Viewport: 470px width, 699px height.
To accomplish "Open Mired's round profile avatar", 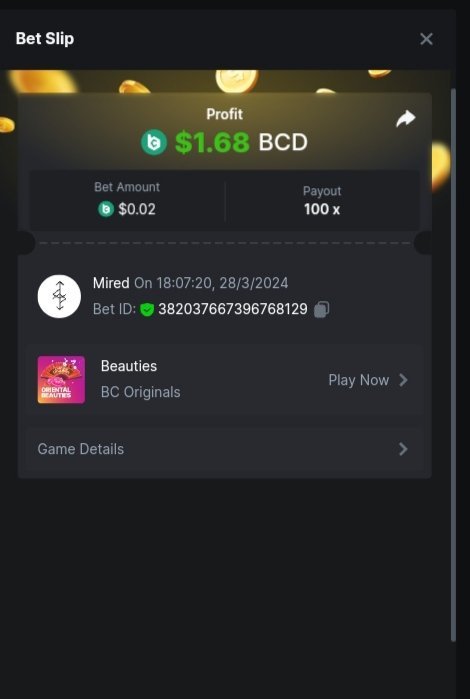I will (59, 296).
